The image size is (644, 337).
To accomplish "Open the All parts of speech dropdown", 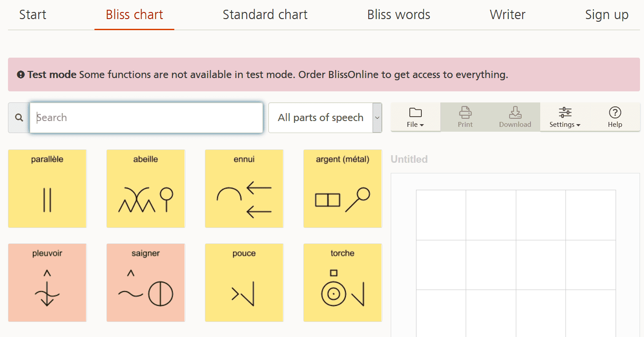I will [x=325, y=118].
